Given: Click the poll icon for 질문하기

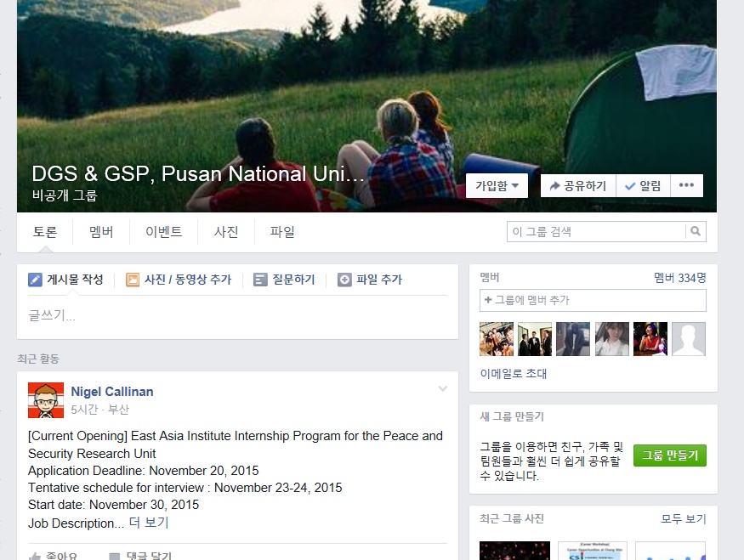Looking at the screenshot, I should pyautogui.click(x=260, y=280).
